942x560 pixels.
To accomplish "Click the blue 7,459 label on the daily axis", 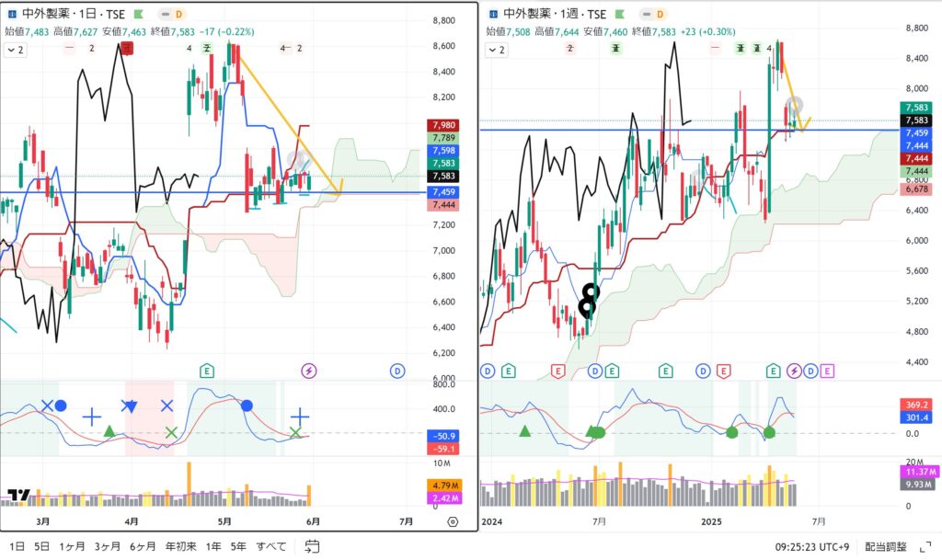I will 444,192.
